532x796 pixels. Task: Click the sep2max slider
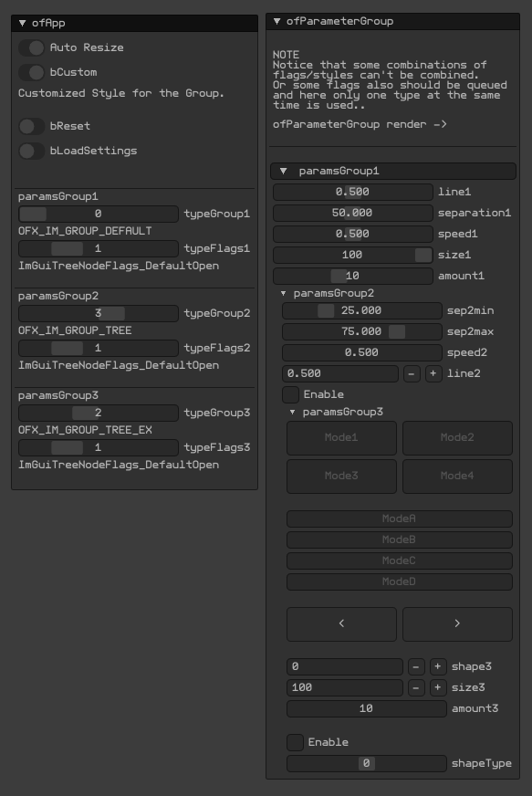[362, 331]
